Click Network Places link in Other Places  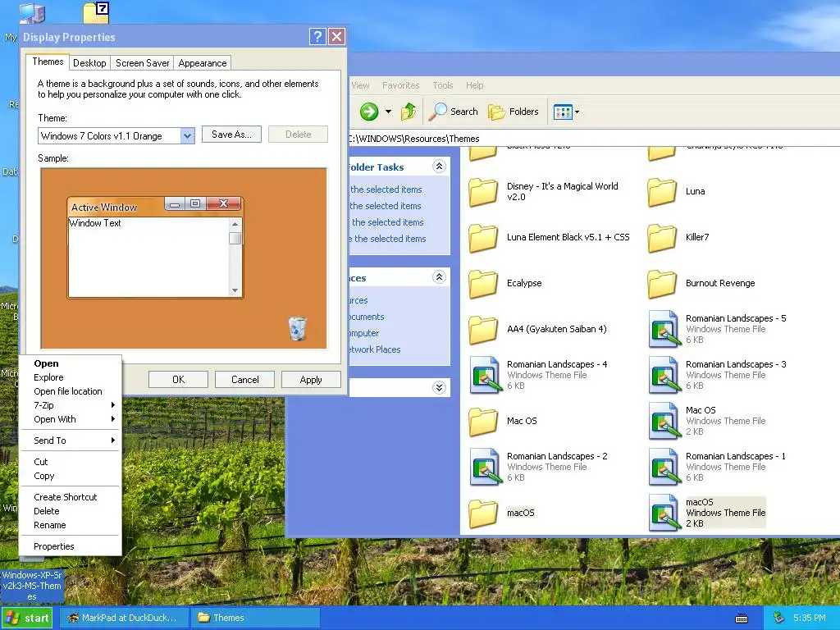374,349
